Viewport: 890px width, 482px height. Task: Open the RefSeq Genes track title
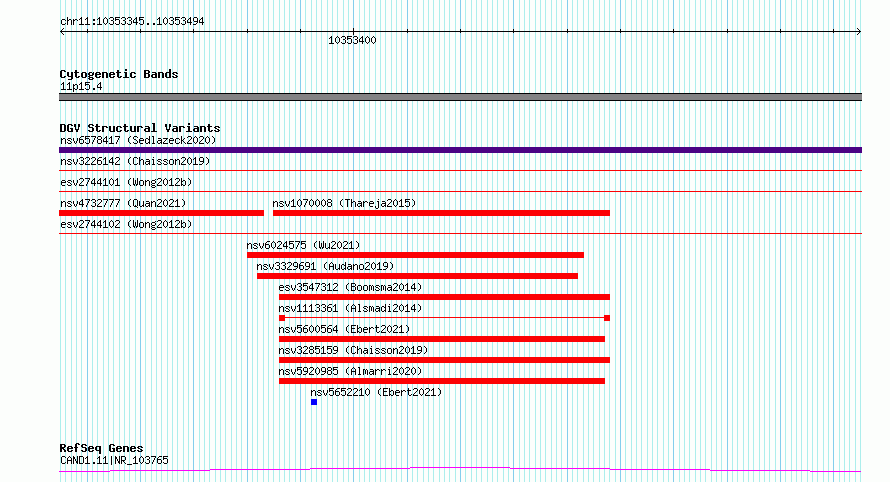101,448
